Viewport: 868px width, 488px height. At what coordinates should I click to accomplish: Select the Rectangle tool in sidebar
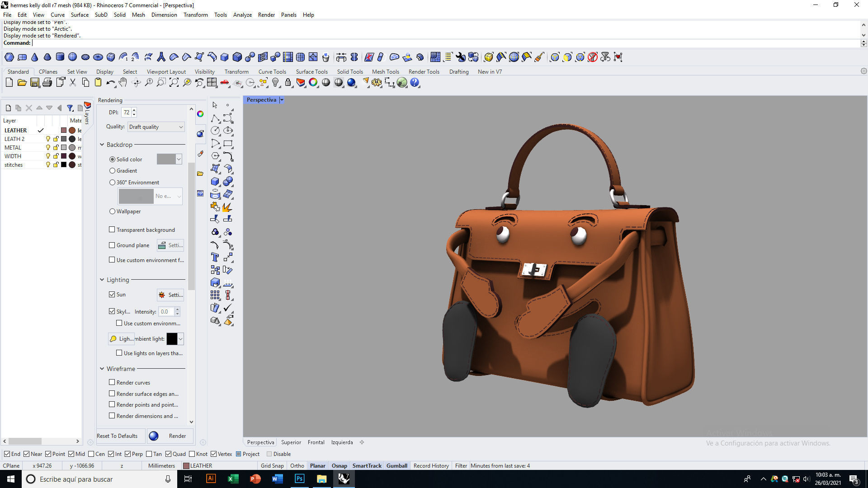[x=228, y=144]
